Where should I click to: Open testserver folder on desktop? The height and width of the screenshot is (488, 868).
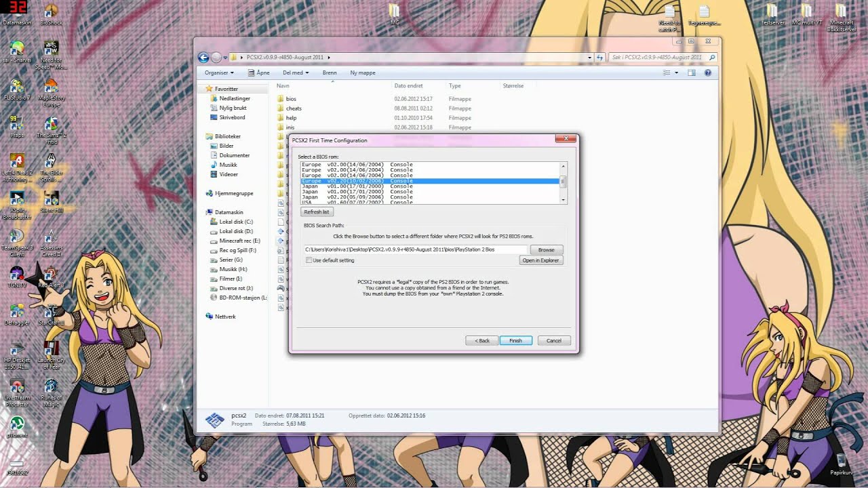tap(772, 14)
